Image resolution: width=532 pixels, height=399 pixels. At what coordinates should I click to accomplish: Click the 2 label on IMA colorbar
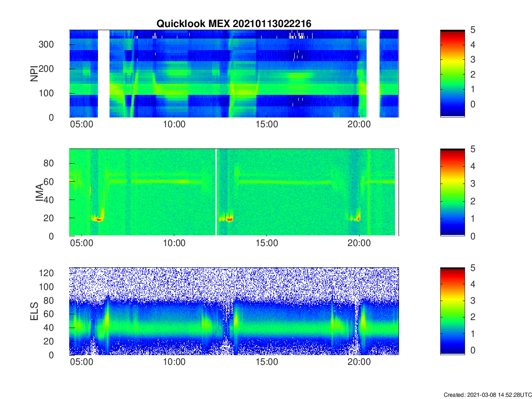pos(473,201)
